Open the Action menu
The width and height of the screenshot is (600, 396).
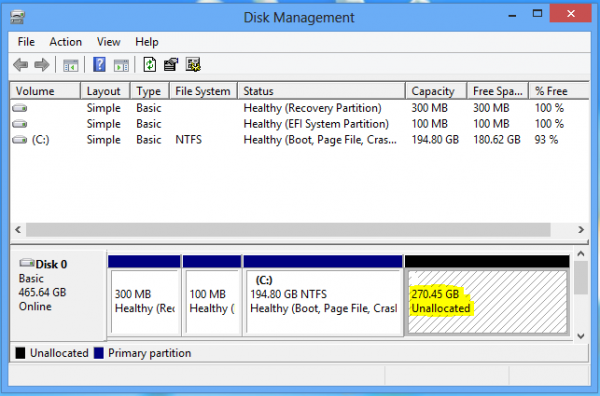[x=65, y=42]
